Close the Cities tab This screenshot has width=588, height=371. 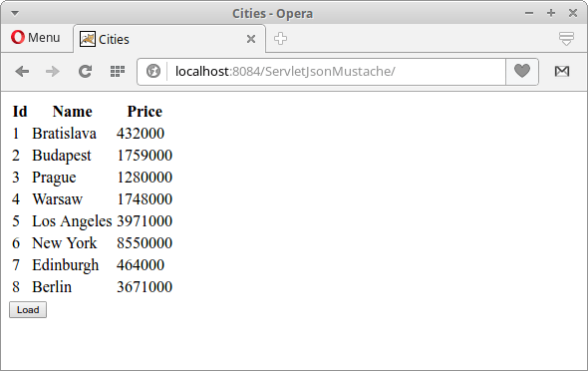[251, 39]
